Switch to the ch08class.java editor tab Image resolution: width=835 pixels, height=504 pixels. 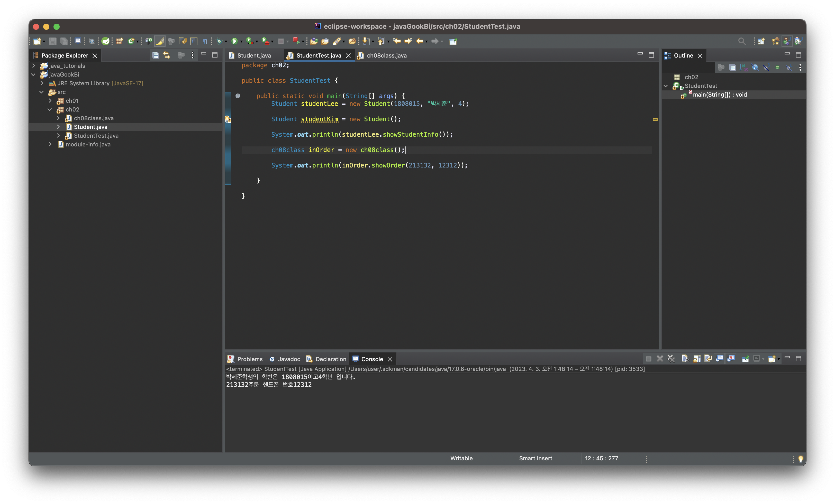(386, 55)
